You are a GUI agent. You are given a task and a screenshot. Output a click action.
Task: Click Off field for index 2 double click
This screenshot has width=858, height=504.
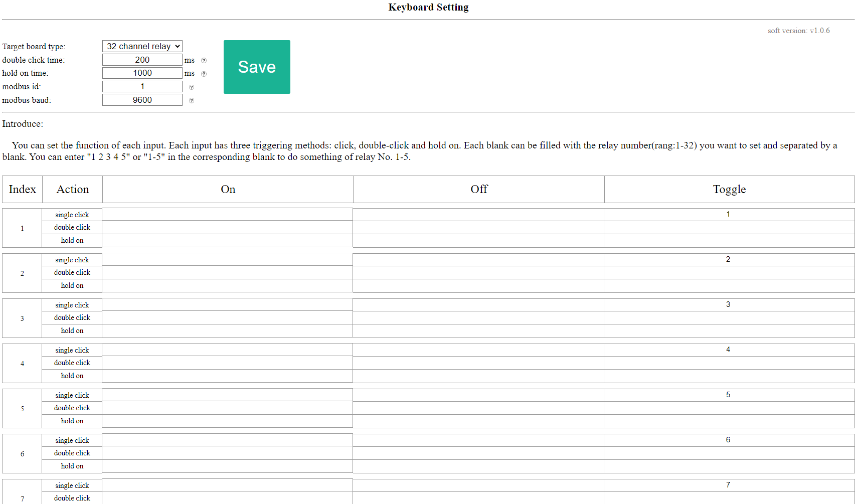[x=478, y=273]
